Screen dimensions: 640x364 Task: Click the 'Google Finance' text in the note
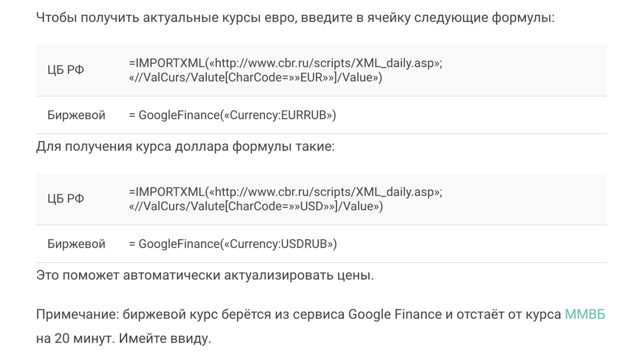coord(394,314)
